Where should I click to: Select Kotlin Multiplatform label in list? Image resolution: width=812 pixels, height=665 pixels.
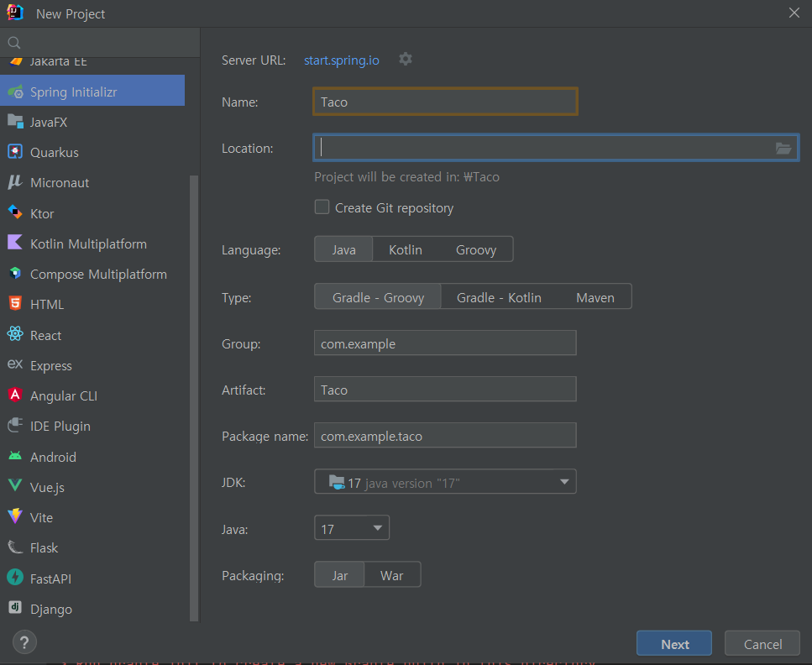coord(88,243)
